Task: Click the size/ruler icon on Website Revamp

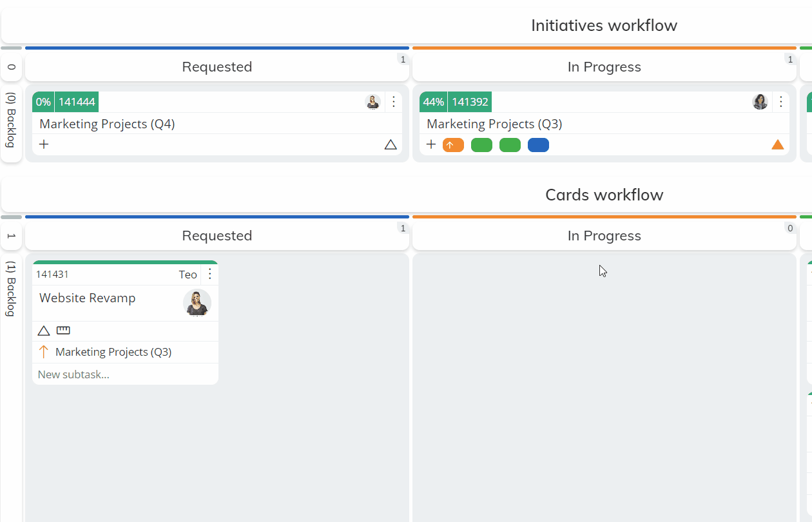Action: coord(63,330)
